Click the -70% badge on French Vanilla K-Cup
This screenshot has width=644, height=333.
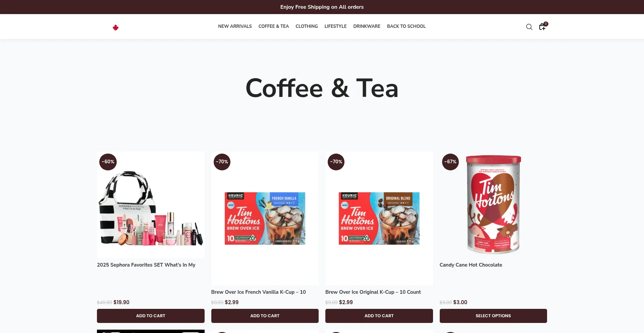pos(222,162)
